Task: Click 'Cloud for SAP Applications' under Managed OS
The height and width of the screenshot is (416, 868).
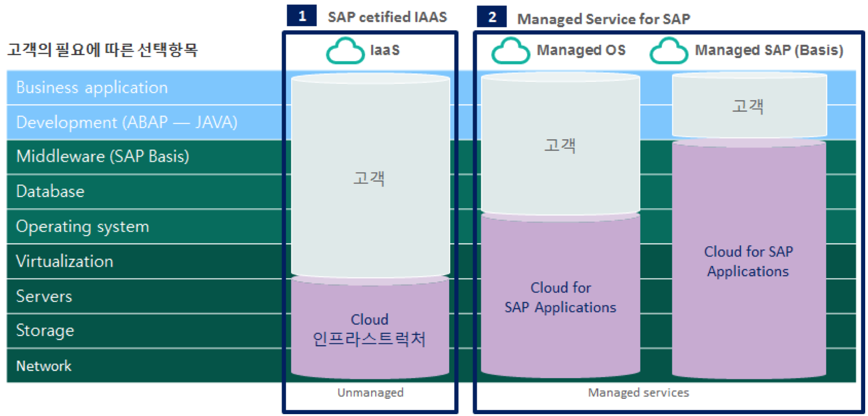Action: (x=560, y=297)
